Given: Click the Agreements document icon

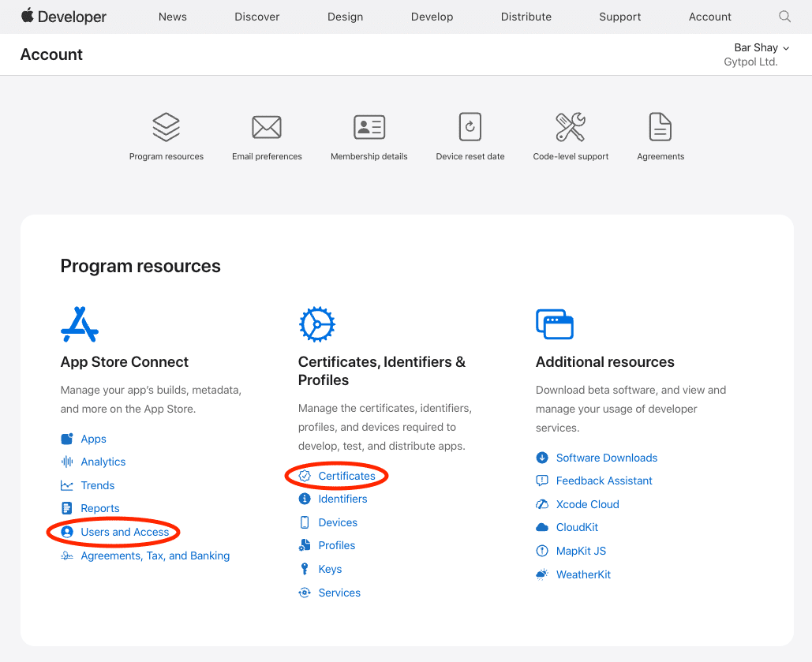Looking at the screenshot, I should tap(660, 127).
